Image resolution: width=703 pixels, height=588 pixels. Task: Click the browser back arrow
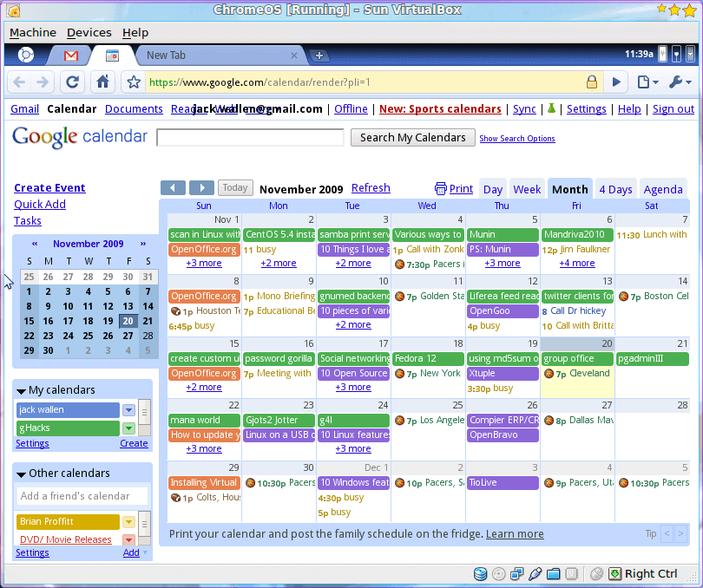tap(19, 82)
